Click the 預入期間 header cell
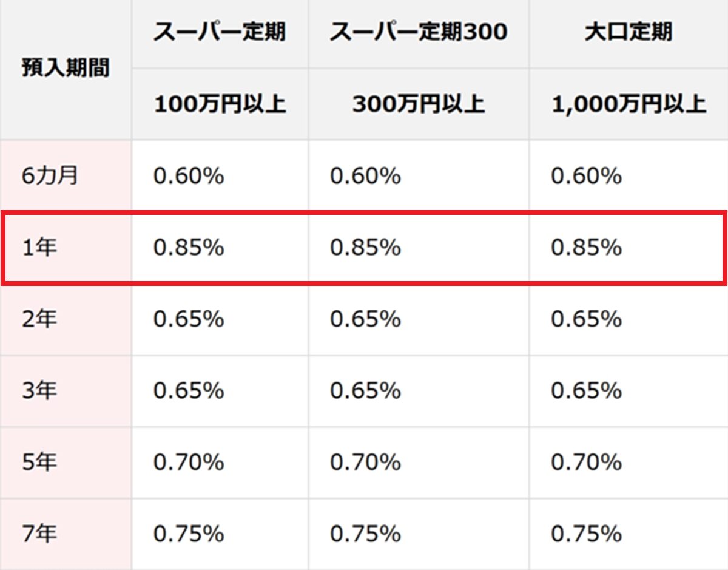Image resolution: width=728 pixels, height=570 pixels. pos(66,69)
